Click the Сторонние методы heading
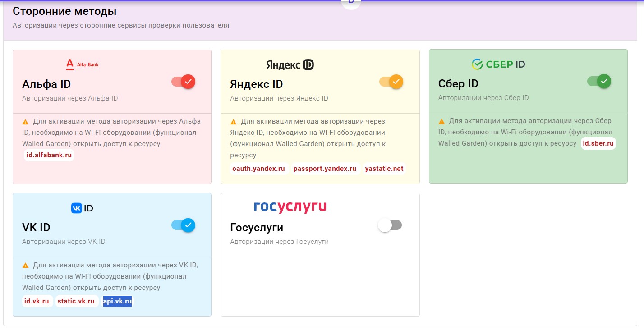 coord(64,11)
